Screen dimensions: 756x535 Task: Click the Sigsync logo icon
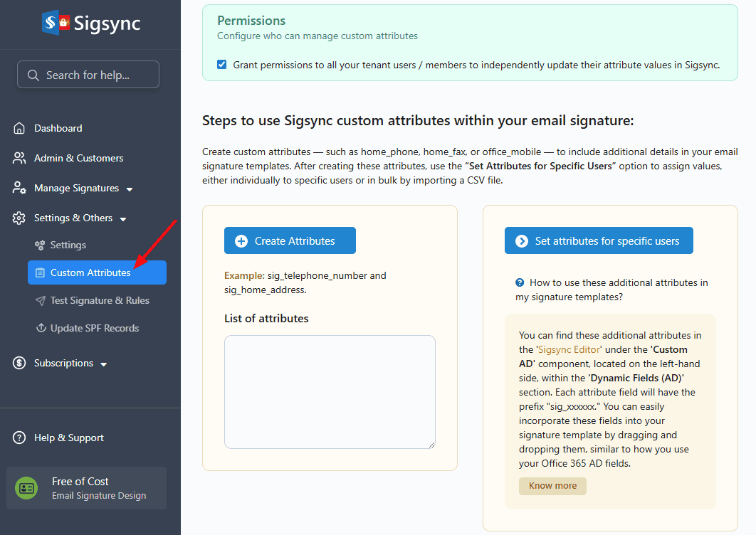(56, 23)
